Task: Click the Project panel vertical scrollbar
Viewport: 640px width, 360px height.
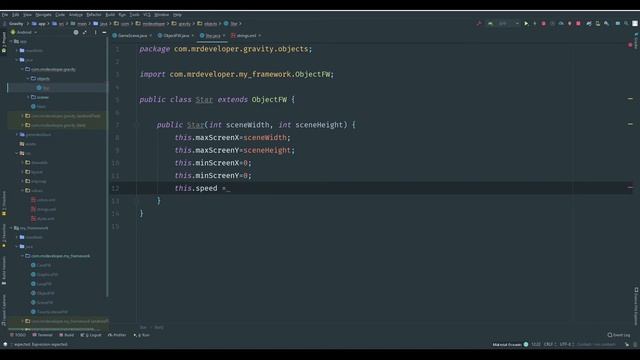Action: coord(107,167)
